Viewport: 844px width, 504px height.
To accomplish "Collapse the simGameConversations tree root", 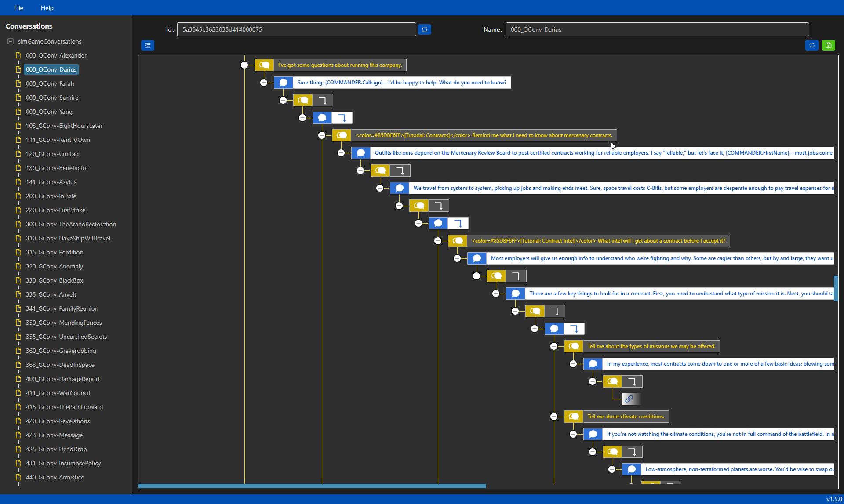I will coord(11,41).
